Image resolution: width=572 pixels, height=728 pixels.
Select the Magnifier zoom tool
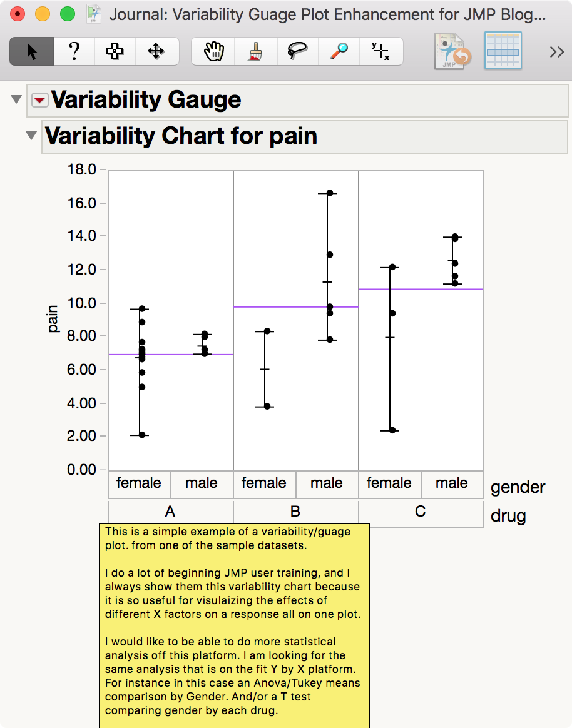pyautogui.click(x=339, y=51)
